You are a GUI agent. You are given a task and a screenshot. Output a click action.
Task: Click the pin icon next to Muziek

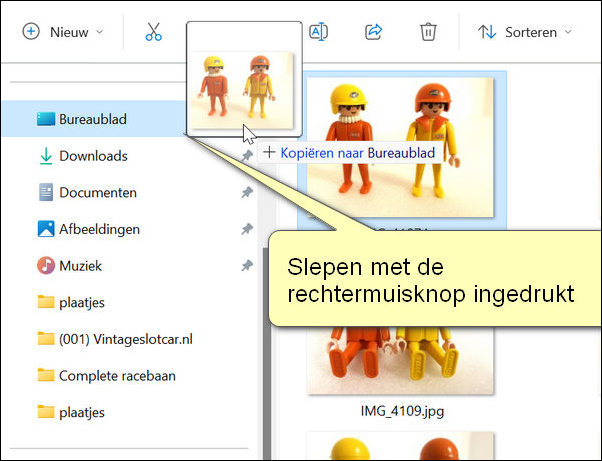[x=246, y=266]
